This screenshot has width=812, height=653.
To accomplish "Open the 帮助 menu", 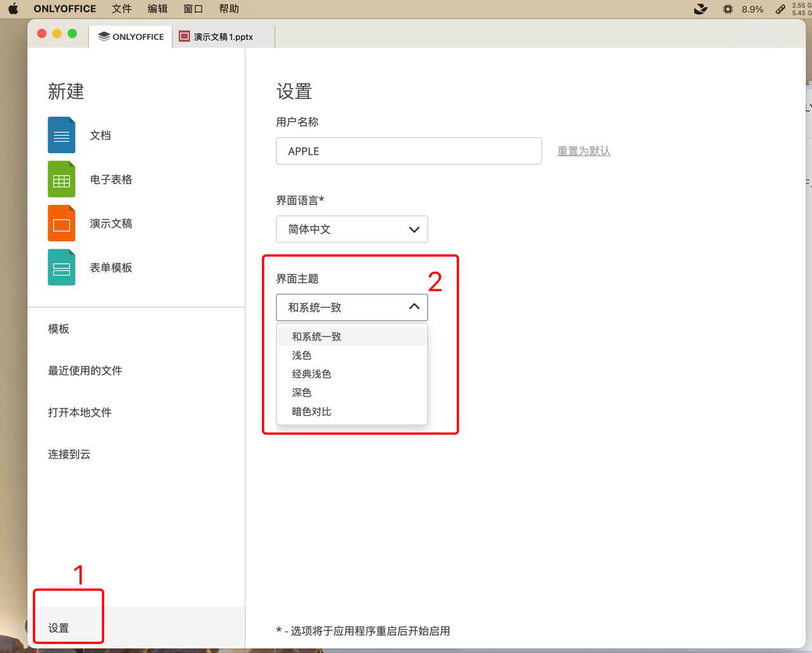I will (229, 9).
